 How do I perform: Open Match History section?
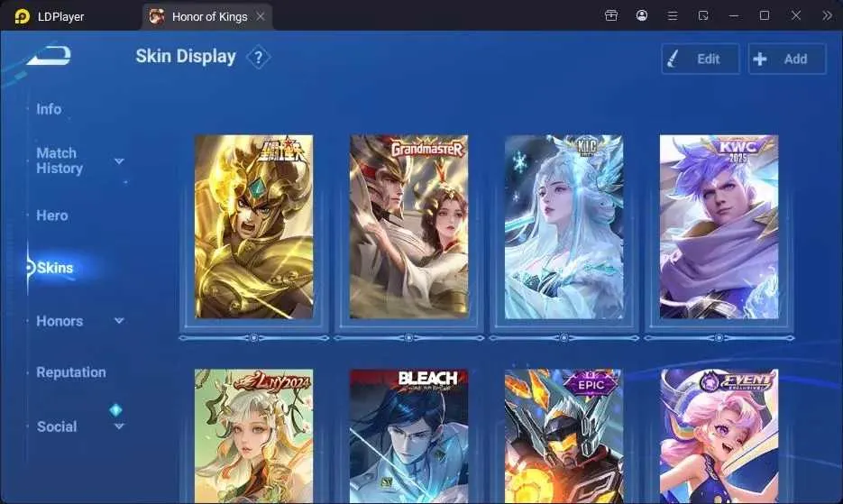coord(60,160)
